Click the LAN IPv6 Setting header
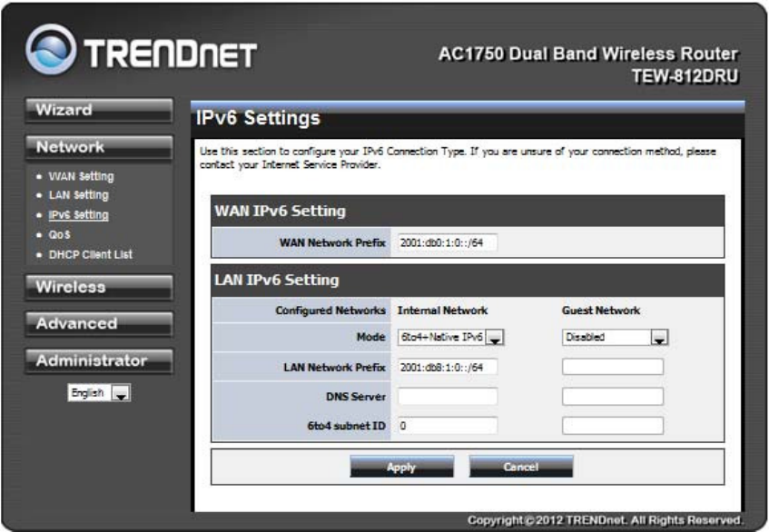Image resolution: width=769 pixels, height=532 pixels. pyautogui.click(x=277, y=280)
